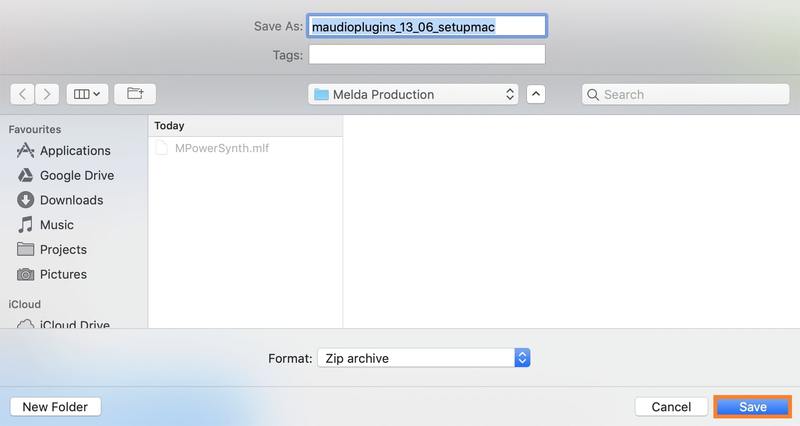The height and width of the screenshot is (426, 800).
Task: Click the new folder toolbar icon
Action: [x=134, y=94]
